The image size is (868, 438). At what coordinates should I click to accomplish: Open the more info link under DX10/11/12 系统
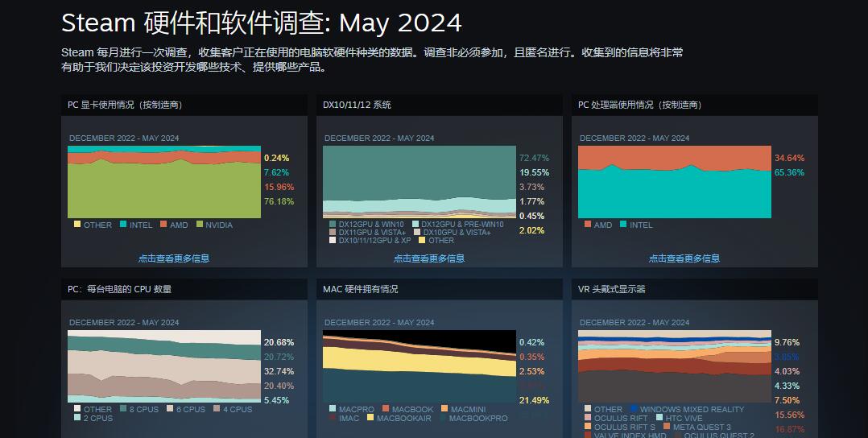(x=428, y=258)
